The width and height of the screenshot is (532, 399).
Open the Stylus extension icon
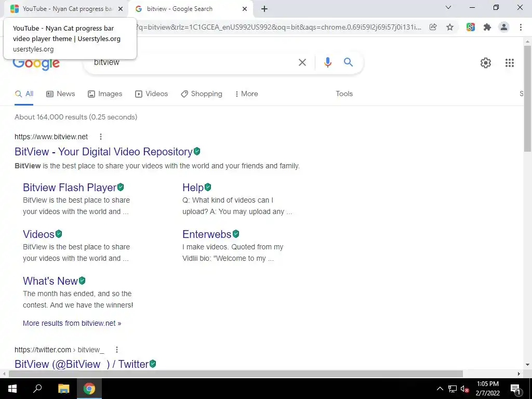point(471,27)
